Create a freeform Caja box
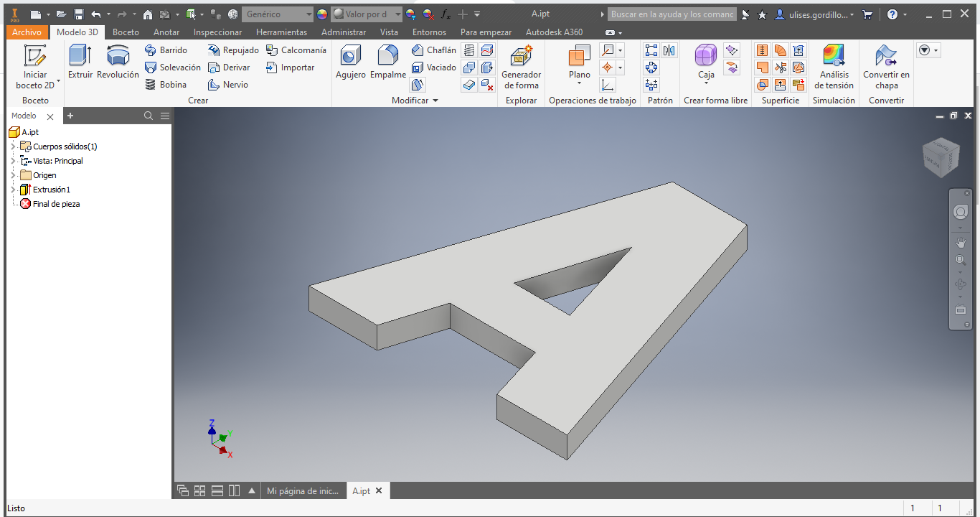This screenshot has height=517, width=980. tap(706, 65)
